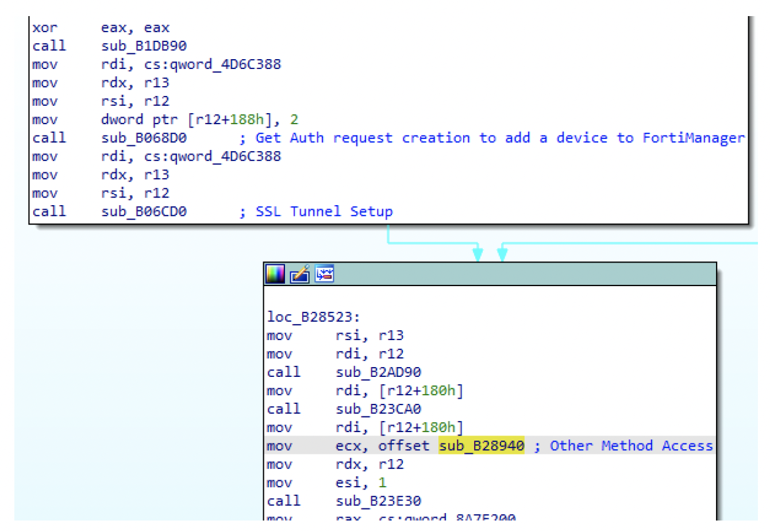Click the loc_B28523 label
This screenshot has height=532, width=770.
[313, 317]
